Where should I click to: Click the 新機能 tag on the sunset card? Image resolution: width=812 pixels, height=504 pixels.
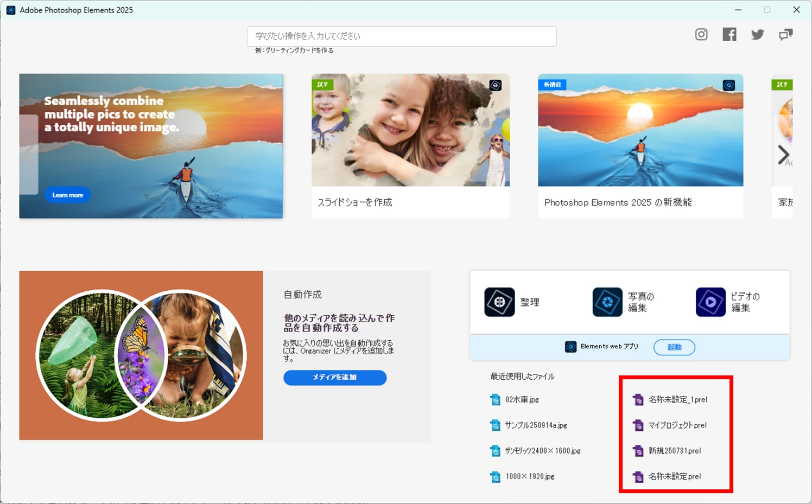[x=553, y=85]
